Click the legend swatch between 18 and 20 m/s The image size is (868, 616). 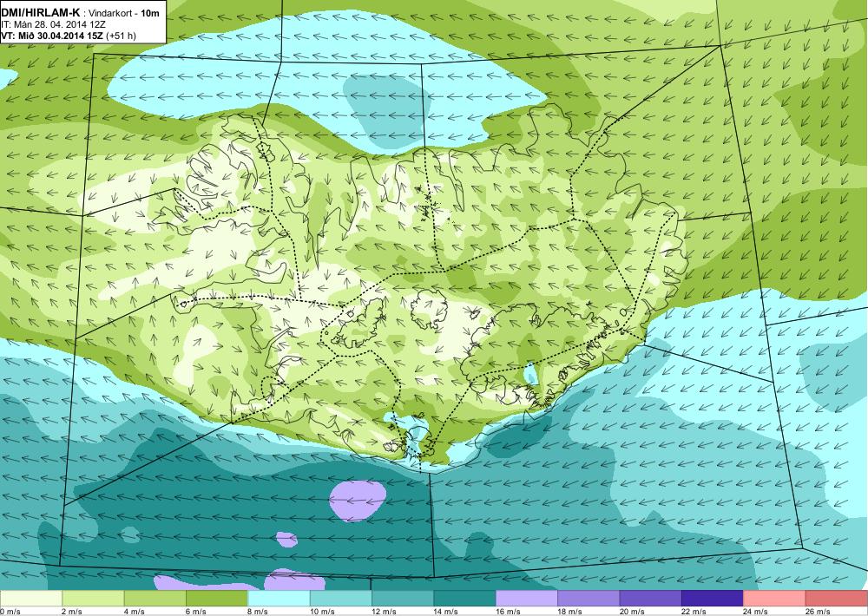click(589, 599)
